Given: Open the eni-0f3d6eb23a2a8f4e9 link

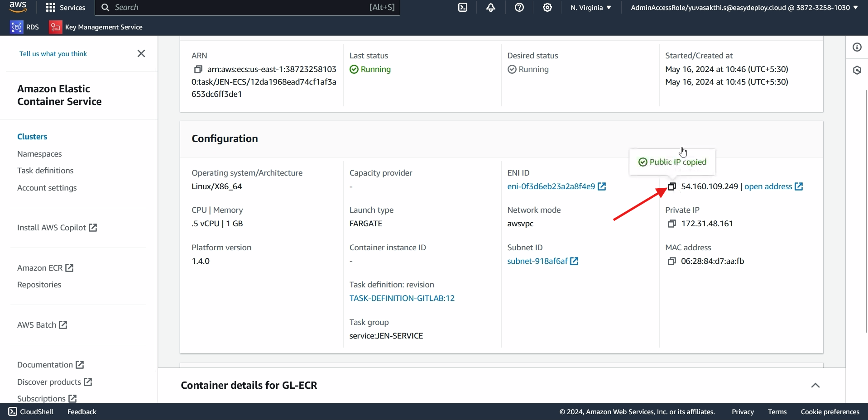Looking at the screenshot, I should (551, 186).
